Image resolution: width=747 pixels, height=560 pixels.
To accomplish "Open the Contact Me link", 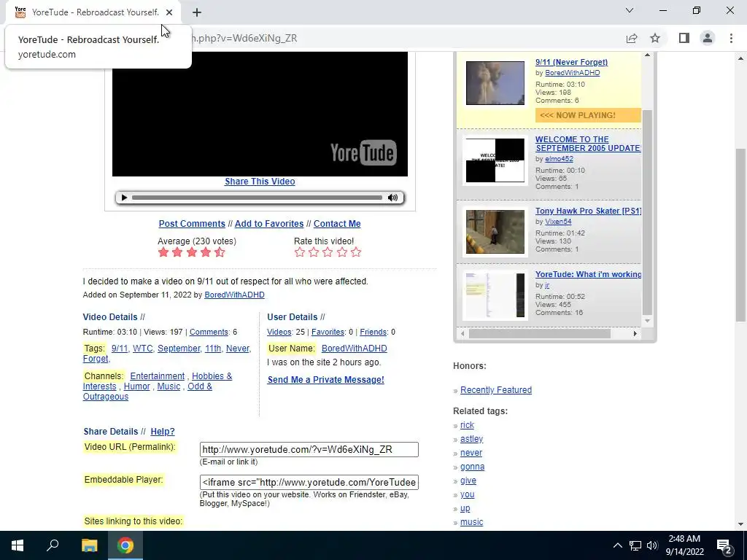I will (337, 224).
